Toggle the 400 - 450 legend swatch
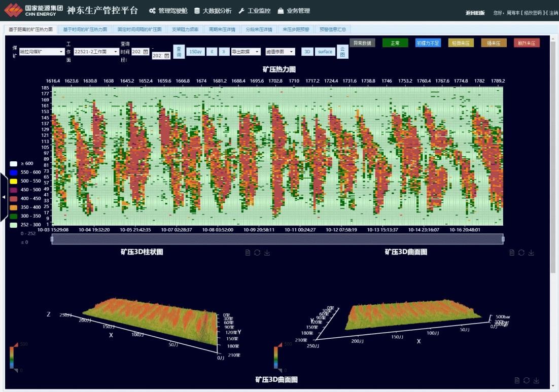 (x=14, y=198)
